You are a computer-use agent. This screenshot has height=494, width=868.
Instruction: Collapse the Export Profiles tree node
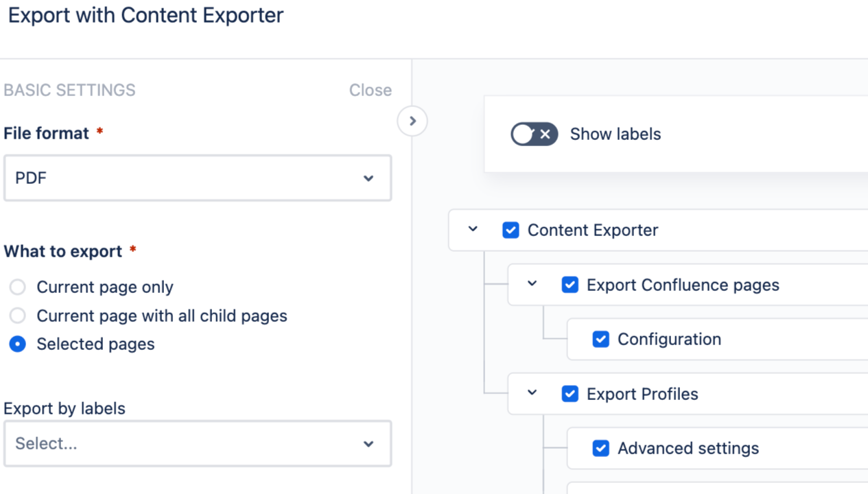click(532, 393)
